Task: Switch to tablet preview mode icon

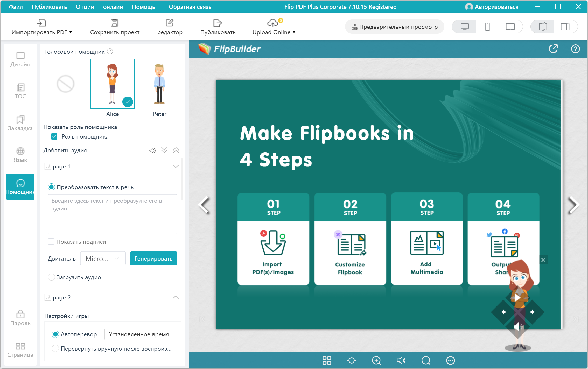Action: tap(510, 27)
